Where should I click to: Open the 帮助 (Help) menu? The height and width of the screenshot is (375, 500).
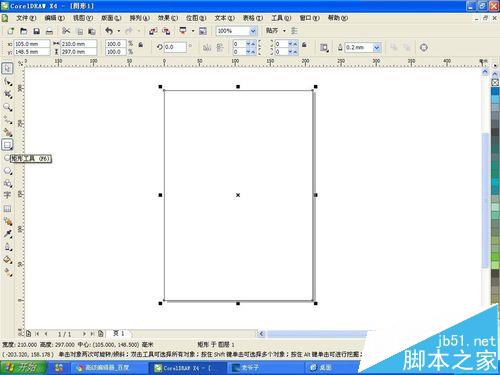pos(338,18)
